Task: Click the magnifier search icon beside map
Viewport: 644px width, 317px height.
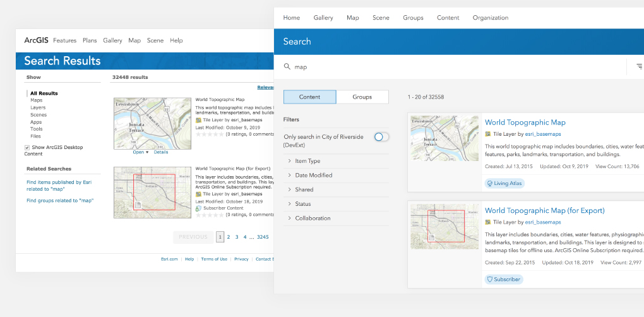Action: [x=287, y=66]
